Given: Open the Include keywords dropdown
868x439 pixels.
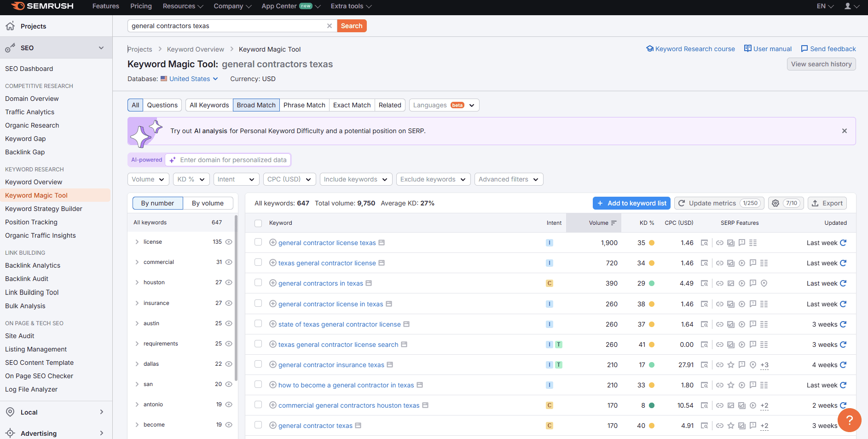Looking at the screenshot, I should (356, 179).
